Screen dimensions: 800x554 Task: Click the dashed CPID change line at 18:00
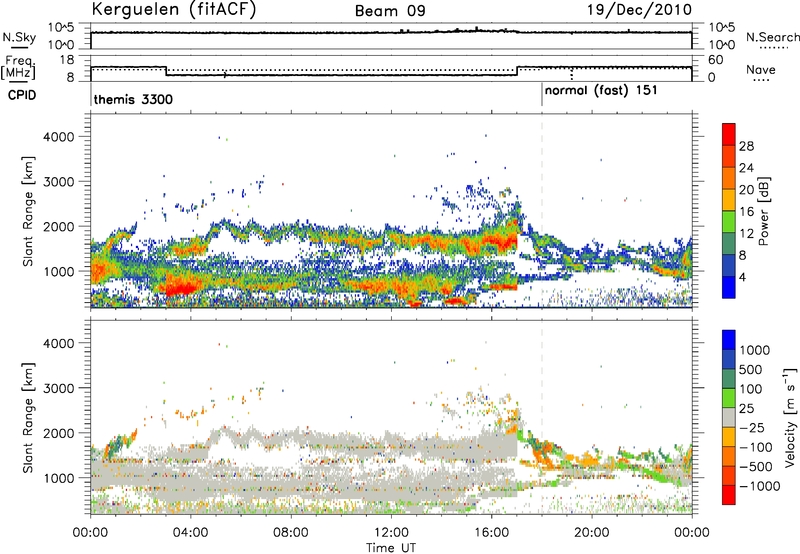pos(542,211)
